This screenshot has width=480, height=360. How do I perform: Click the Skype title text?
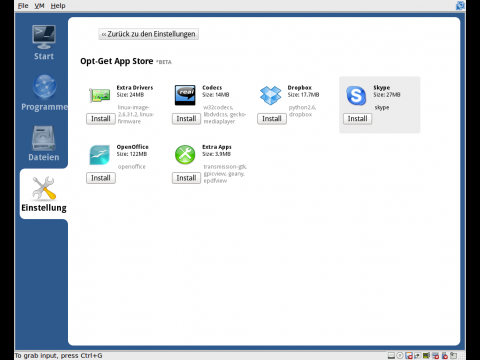pyautogui.click(x=382, y=88)
